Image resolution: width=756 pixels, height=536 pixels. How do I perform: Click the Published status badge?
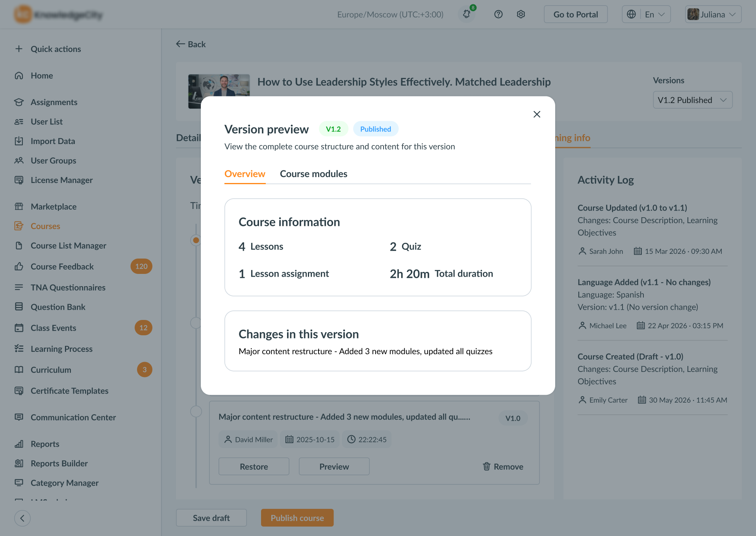(376, 129)
